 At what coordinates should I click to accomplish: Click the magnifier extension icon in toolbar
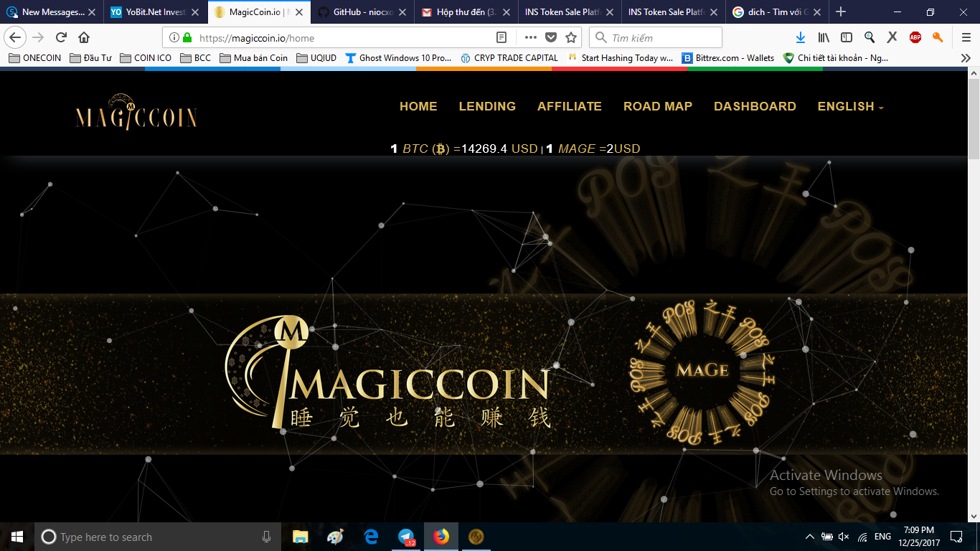(870, 37)
